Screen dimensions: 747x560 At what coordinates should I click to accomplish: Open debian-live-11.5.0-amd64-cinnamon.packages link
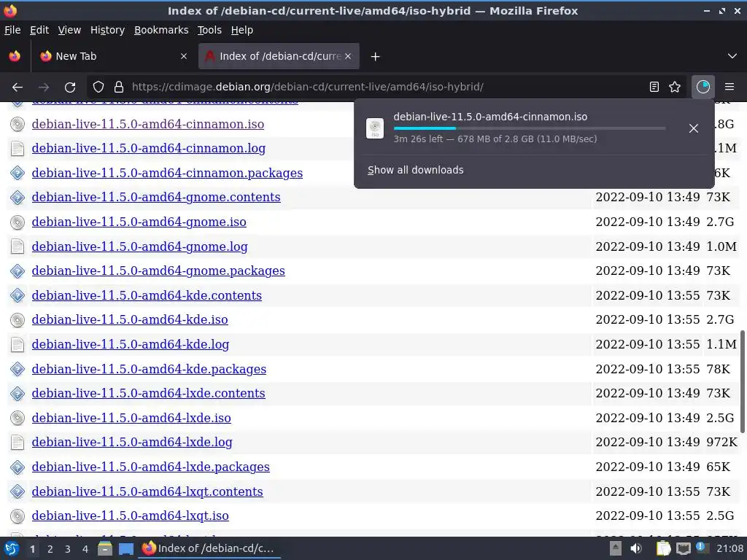(x=167, y=173)
